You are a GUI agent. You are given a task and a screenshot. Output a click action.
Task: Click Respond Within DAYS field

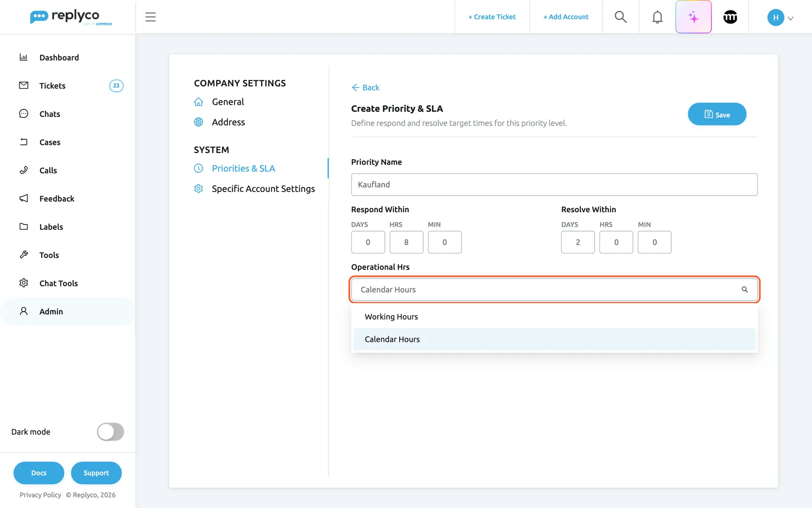pos(368,242)
